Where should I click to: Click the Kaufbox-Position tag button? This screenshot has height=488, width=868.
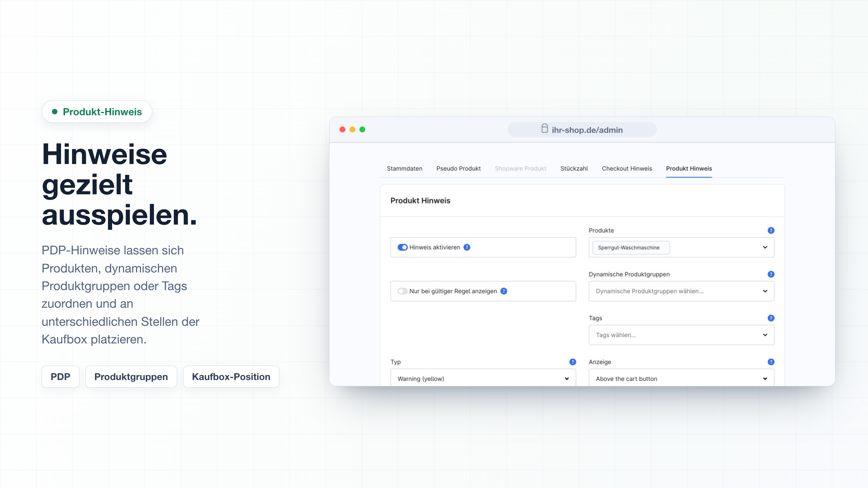231,377
